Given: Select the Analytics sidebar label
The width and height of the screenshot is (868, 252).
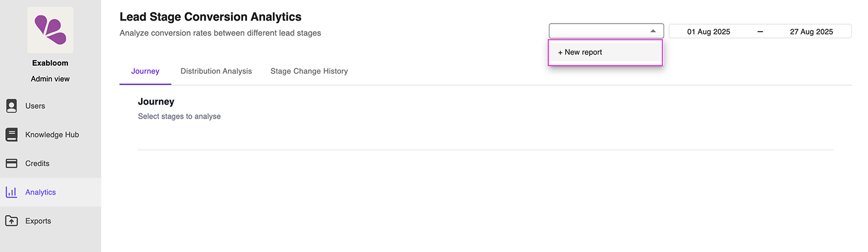Looking at the screenshot, I should pos(40,192).
